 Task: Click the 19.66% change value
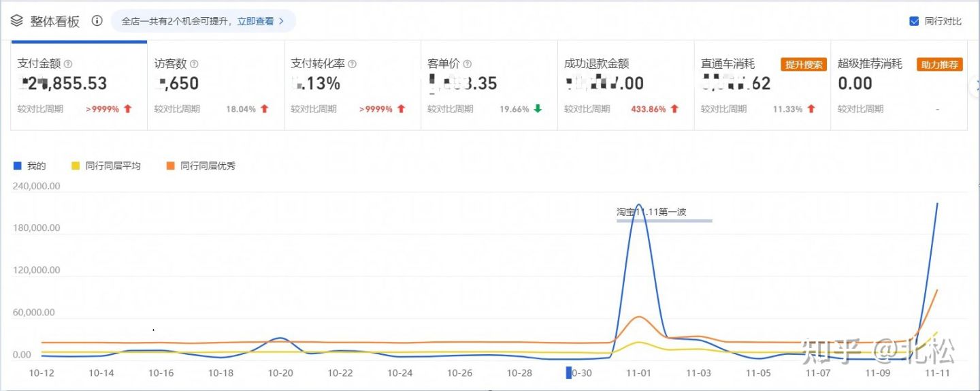(x=514, y=109)
